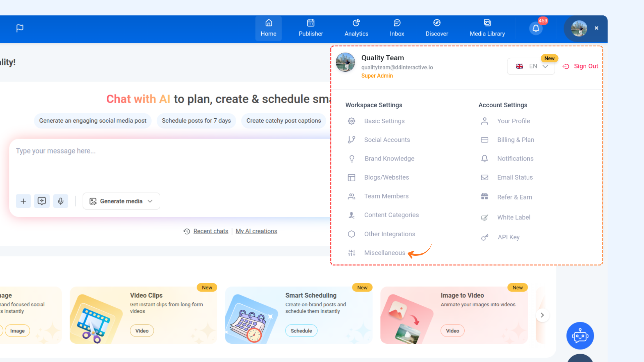The height and width of the screenshot is (362, 644).
Task: Close profile menu with X icon
Action: [x=596, y=28]
